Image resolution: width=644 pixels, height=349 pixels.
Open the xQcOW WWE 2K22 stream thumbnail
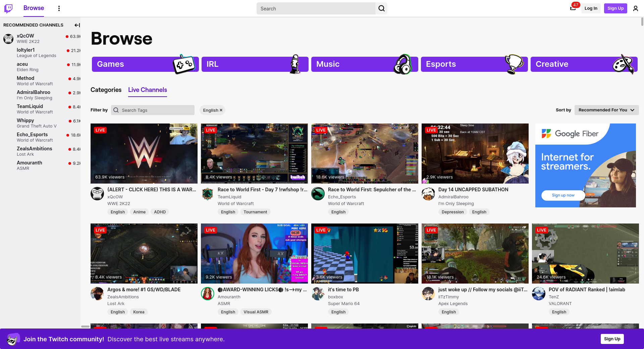(x=144, y=153)
